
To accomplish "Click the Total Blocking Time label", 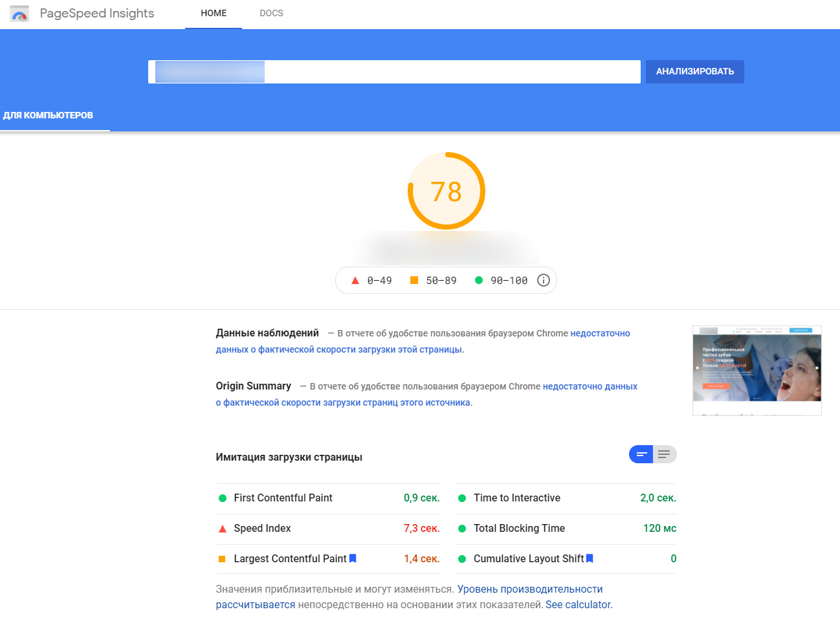I will (x=519, y=529).
